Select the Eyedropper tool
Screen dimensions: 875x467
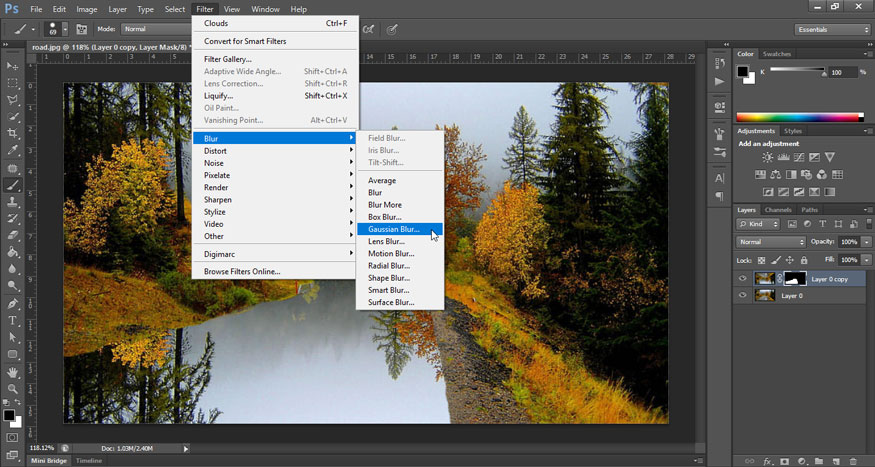pyautogui.click(x=13, y=151)
